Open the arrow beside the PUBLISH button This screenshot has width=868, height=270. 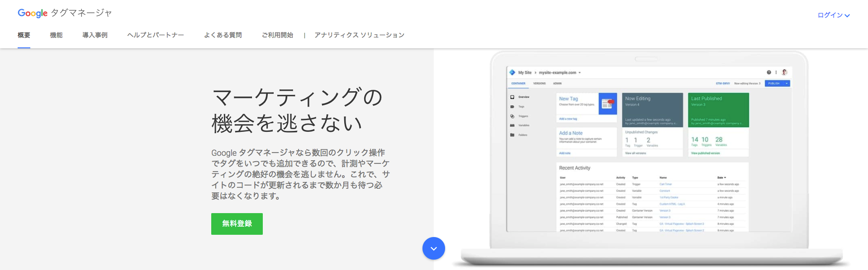tap(787, 84)
